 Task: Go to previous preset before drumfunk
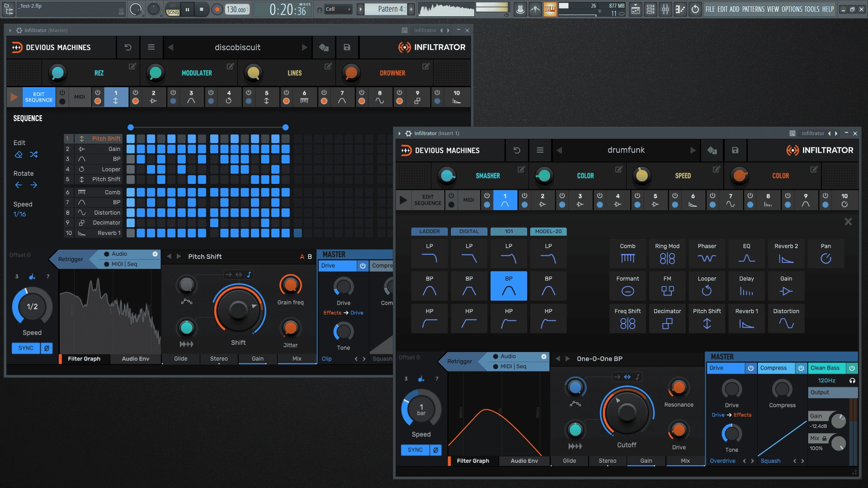[x=559, y=150]
